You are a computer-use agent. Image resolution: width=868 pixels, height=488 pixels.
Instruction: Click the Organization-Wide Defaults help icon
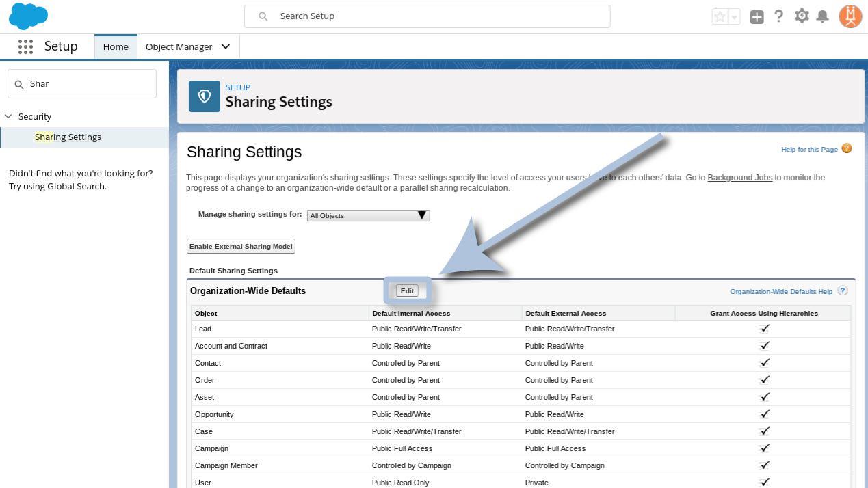pos(843,290)
